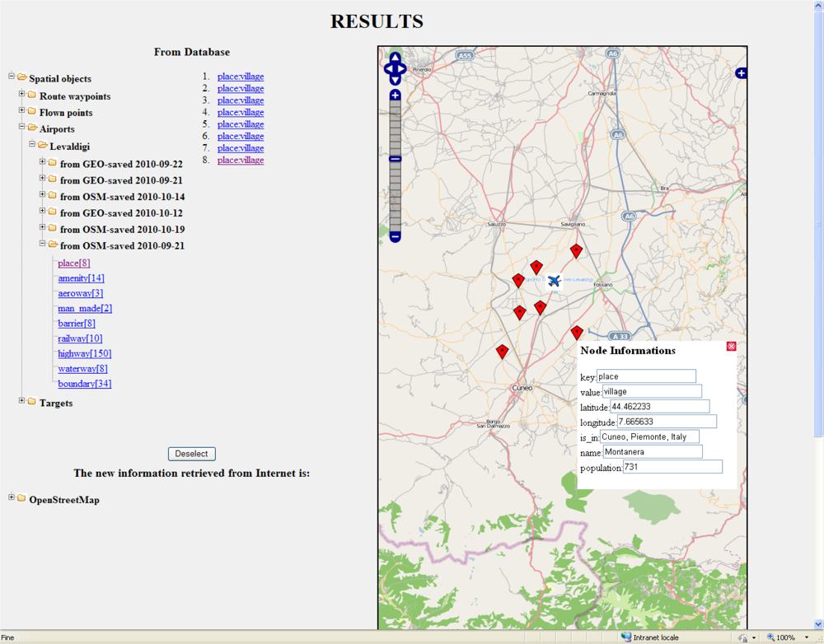Click the OpenStreetMap folder icon

[21, 498]
